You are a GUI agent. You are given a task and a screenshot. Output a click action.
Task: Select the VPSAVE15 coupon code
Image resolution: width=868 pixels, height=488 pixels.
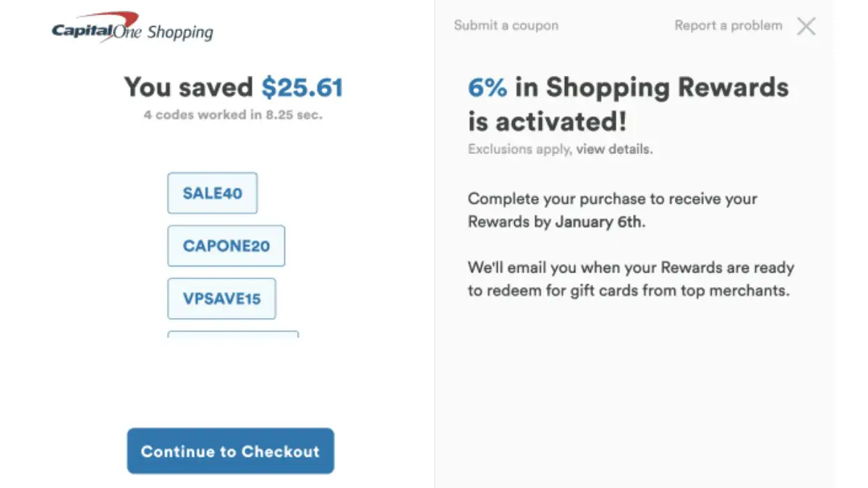pyautogui.click(x=221, y=299)
